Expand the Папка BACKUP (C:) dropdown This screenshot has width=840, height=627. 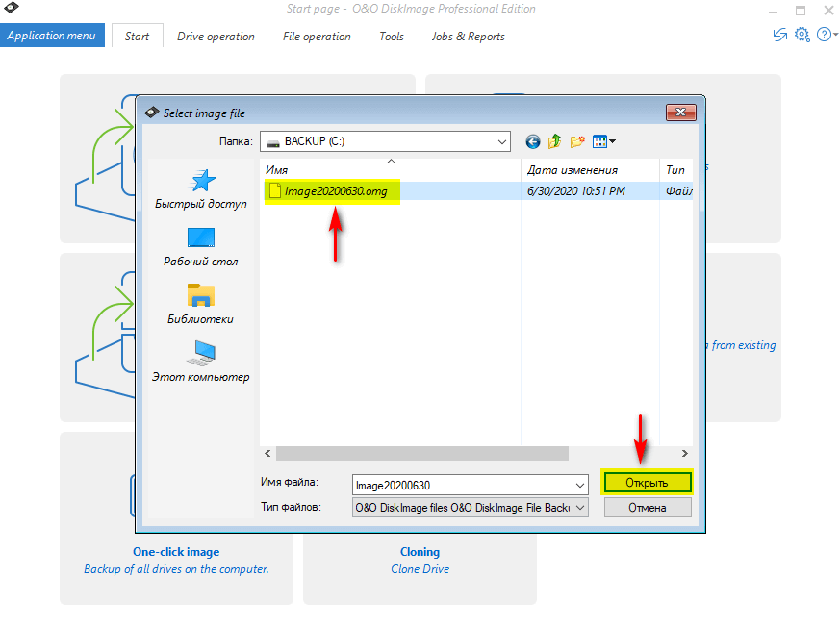click(502, 142)
